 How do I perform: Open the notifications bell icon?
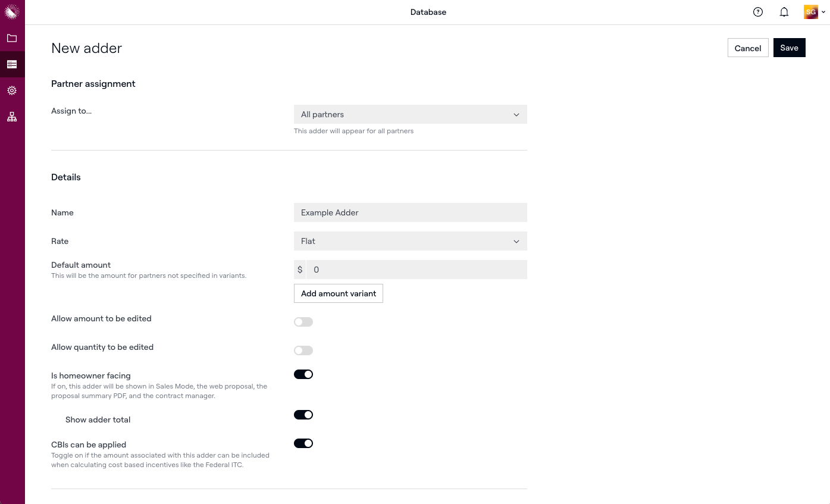784,12
